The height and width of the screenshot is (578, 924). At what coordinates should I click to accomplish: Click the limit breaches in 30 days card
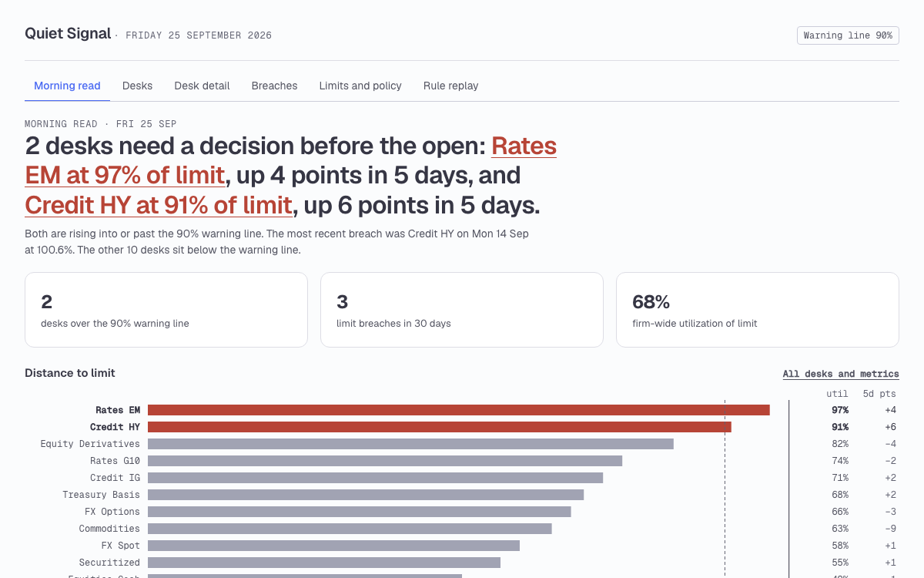462,310
